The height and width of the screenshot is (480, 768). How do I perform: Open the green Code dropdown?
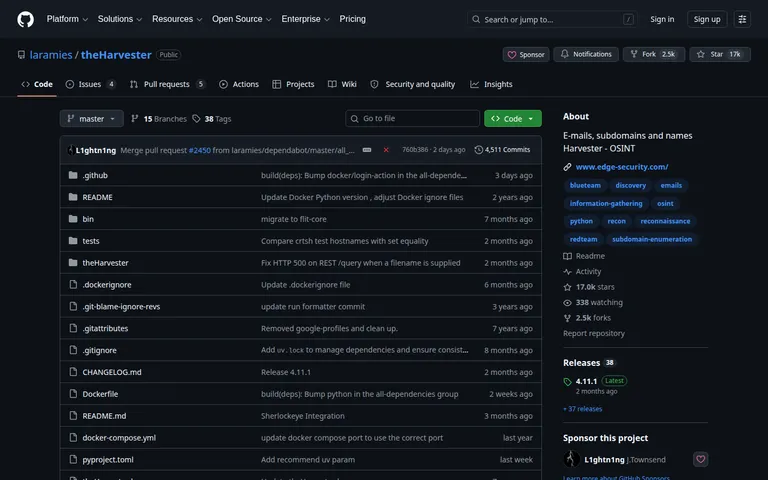(513, 119)
